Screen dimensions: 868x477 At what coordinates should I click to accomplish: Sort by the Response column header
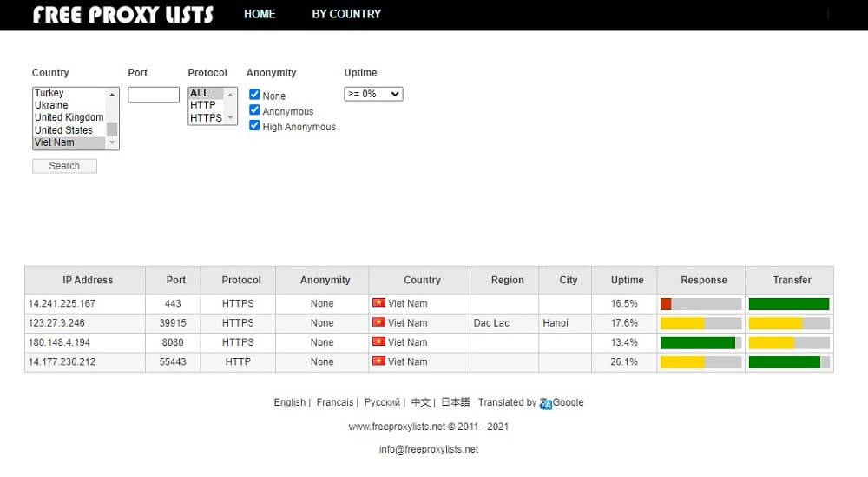click(x=704, y=281)
